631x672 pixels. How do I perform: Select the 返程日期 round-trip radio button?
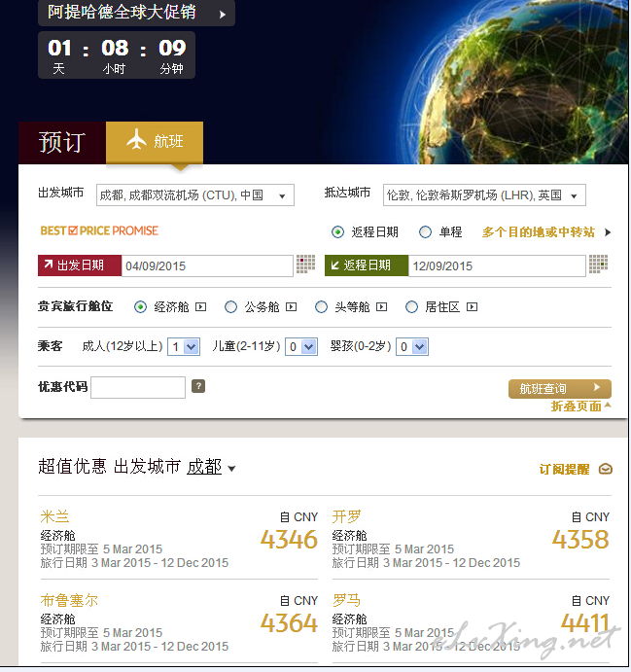337,232
